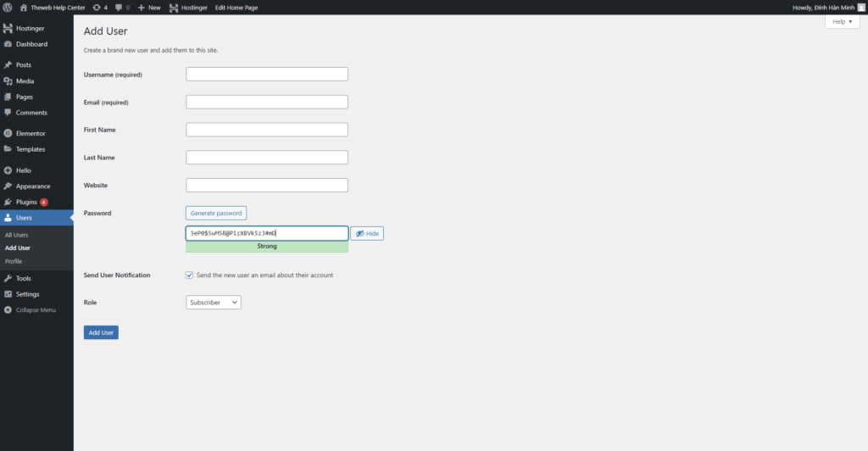The image size is (868, 451).
Task: Click the Media icon in sidebar
Action: click(x=8, y=81)
